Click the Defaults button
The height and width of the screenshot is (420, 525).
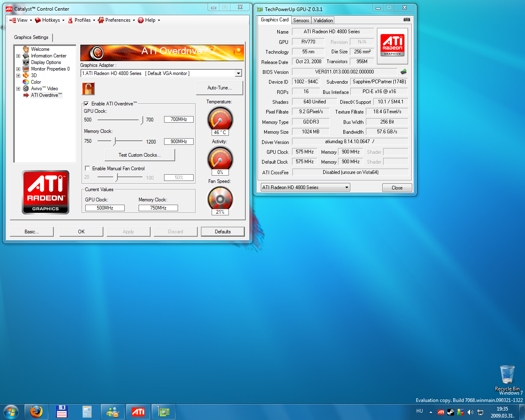point(223,232)
